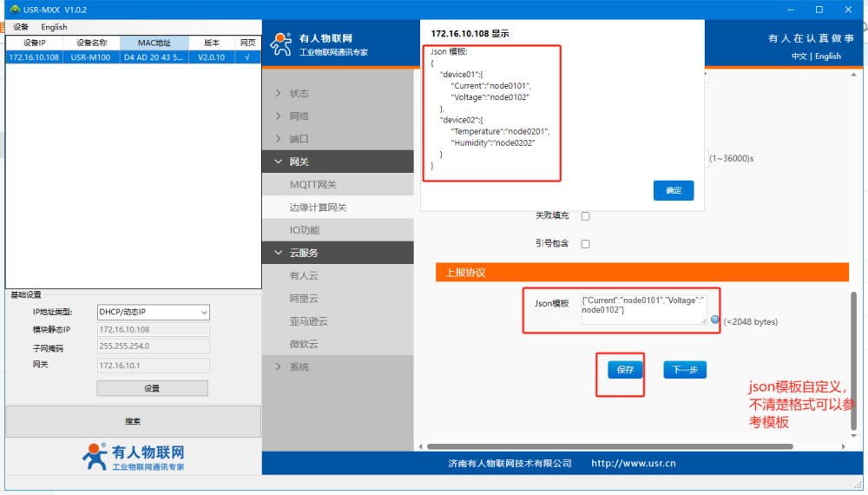
Task: Click the USR-M100 device name cell
Action: click(x=91, y=57)
